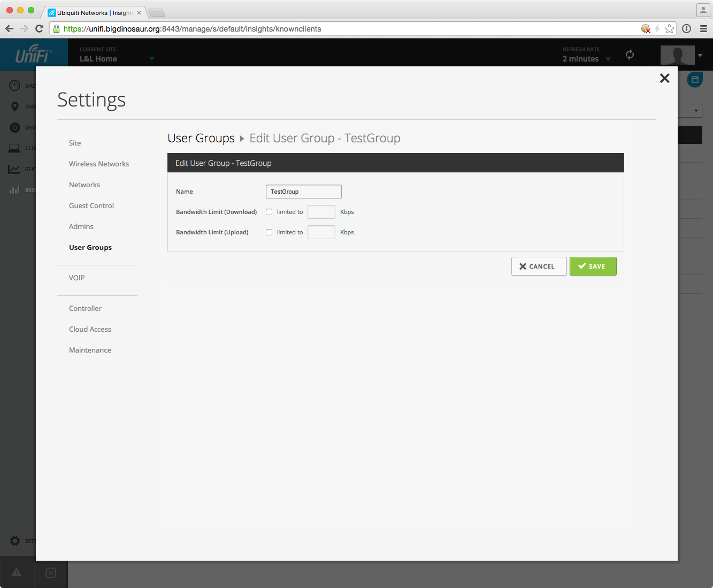Screen dimensions: 713x588
Task: Click the Dashboard gauge icon in sidebar
Action: pos(15,86)
